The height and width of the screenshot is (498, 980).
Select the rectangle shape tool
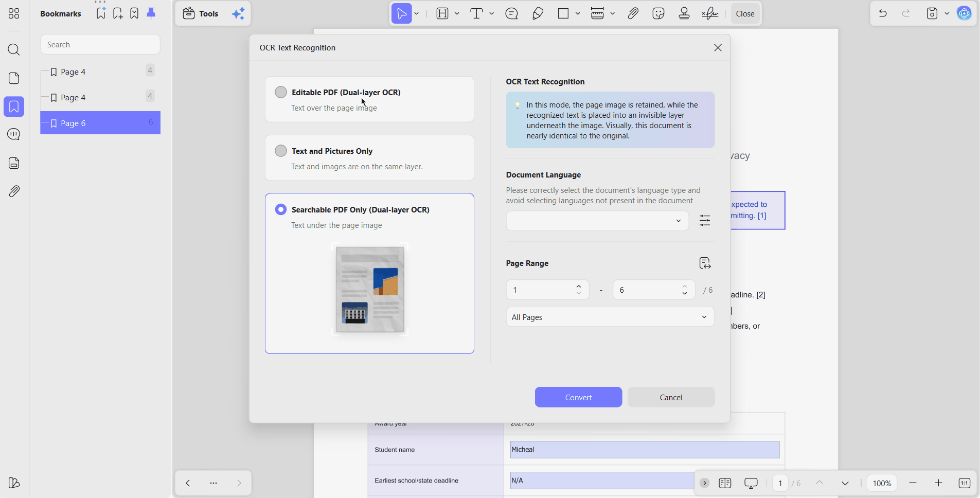tap(563, 13)
